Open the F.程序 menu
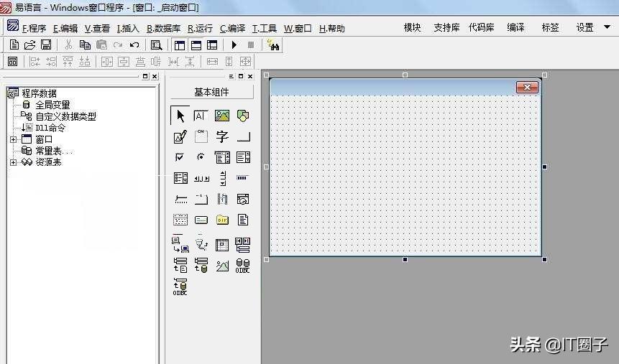Image resolution: width=619 pixels, height=364 pixels. 34,29
